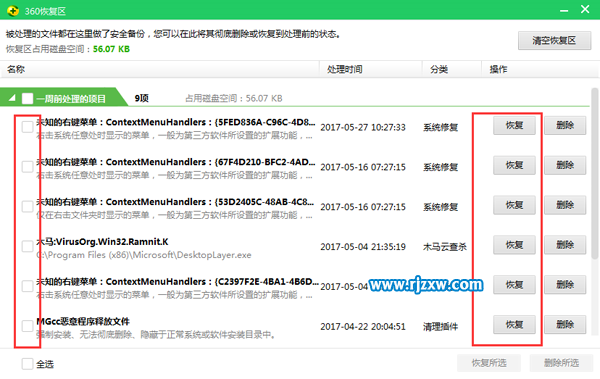Select checkbox for VirusOrg.Win32.Ramnit.K row
The height and width of the screenshot is (379, 600).
[x=27, y=246]
